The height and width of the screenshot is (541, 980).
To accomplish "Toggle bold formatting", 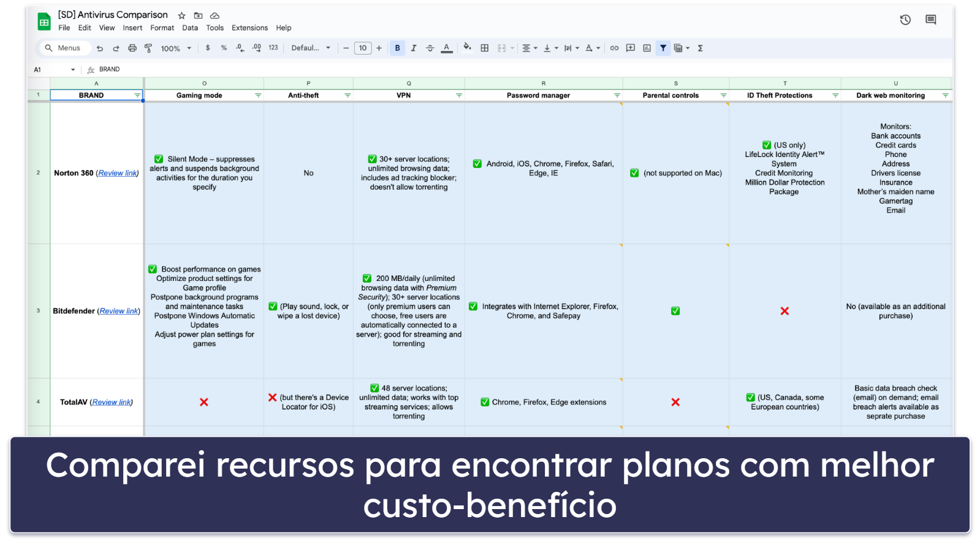I will pos(398,48).
